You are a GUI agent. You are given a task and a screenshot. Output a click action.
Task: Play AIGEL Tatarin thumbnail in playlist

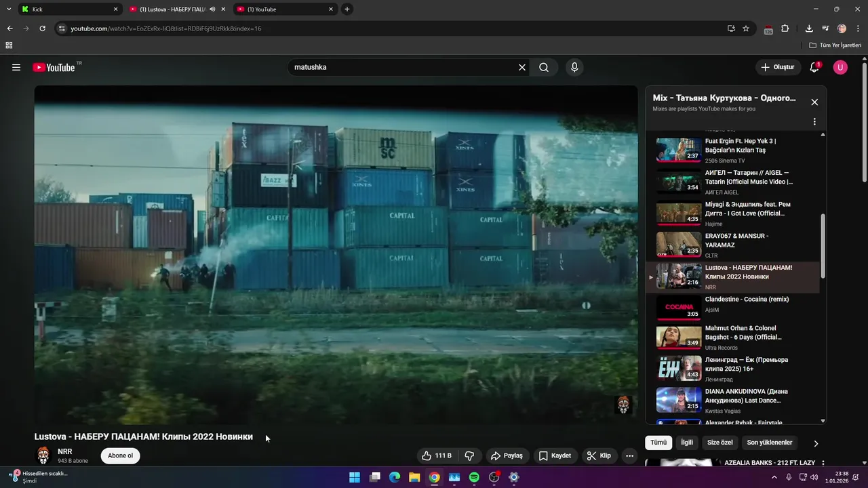[x=679, y=181]
